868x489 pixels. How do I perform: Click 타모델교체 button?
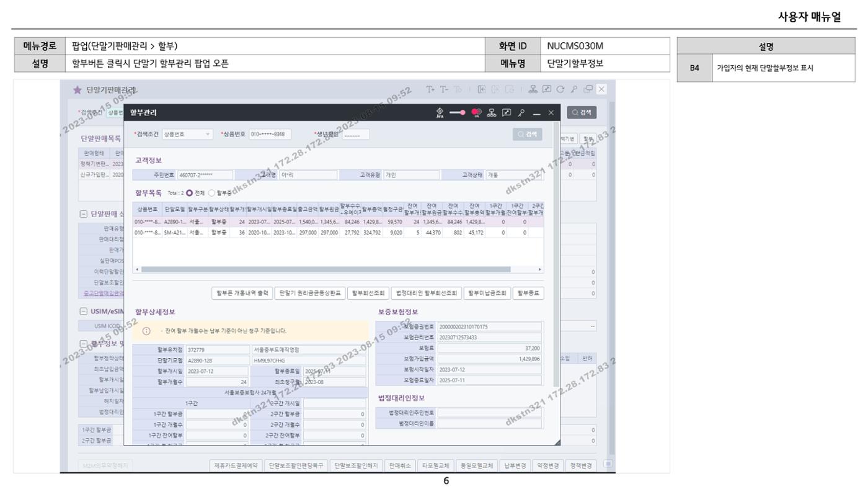tap(436, 464)
